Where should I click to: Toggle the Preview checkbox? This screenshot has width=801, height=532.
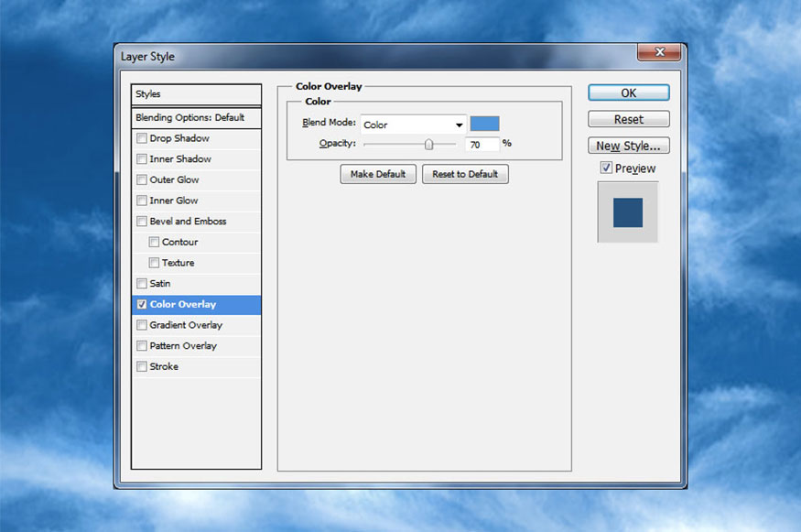click(606, 168)
